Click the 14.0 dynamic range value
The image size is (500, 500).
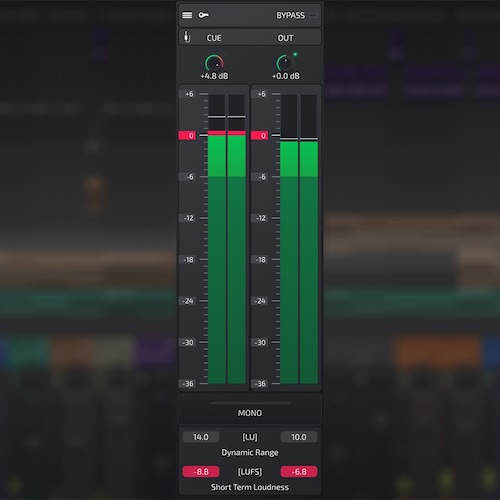(x=201, y=437)
